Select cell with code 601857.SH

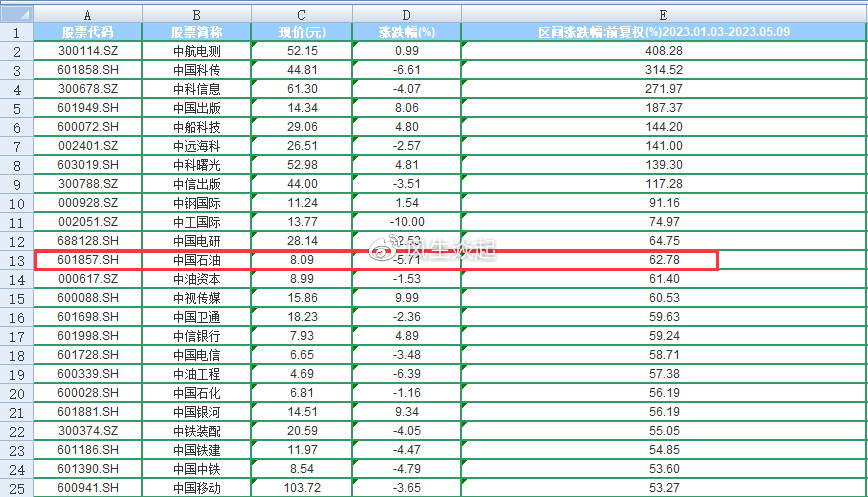coord(87,260)
